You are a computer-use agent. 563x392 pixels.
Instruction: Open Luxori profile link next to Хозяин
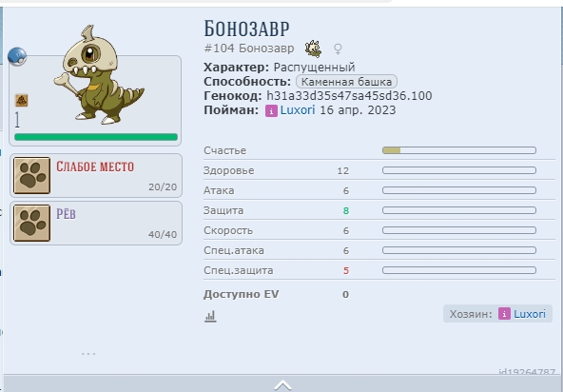pyautogui.click(x=530, y=314)
